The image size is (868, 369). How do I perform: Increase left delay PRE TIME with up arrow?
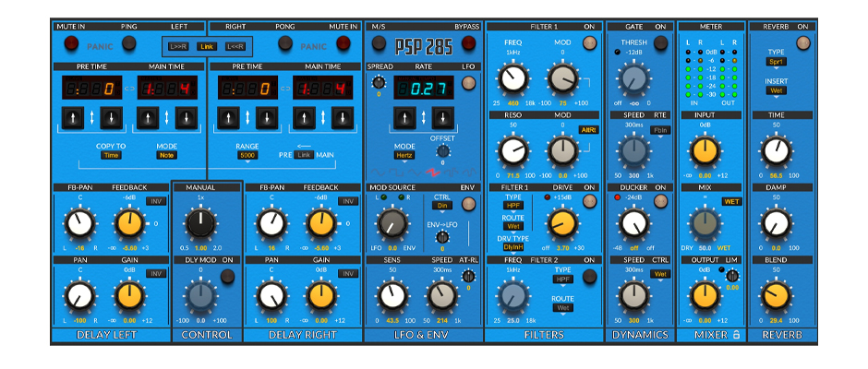[x=73, y=118]
